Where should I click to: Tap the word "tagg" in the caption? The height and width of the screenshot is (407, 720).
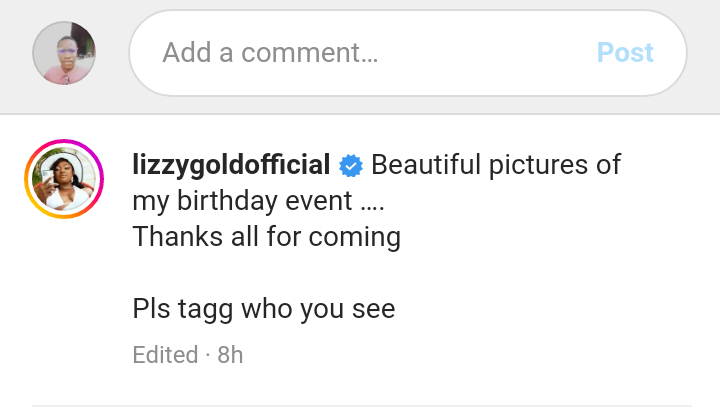coord(205,309)
